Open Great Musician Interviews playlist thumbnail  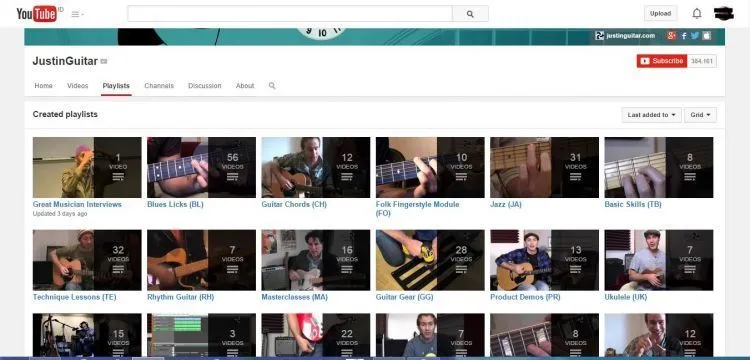[87, 167]
